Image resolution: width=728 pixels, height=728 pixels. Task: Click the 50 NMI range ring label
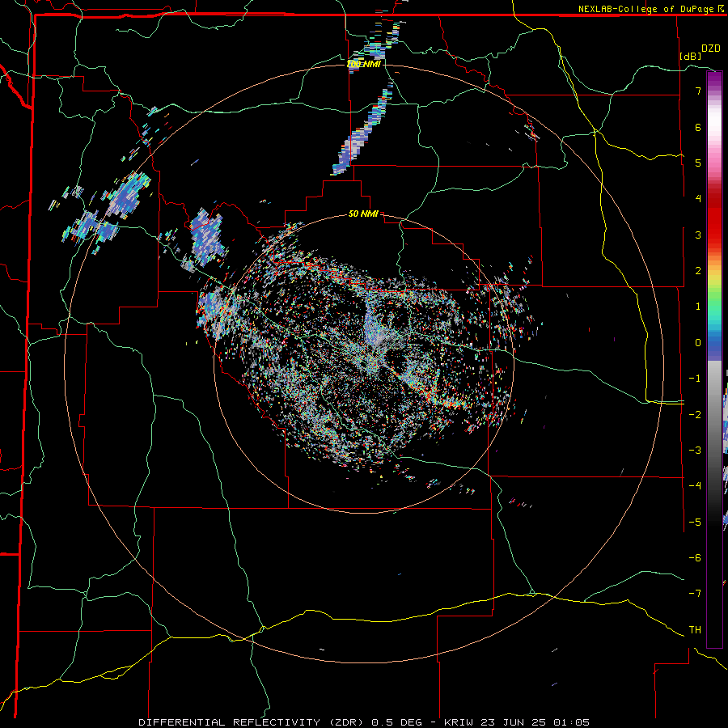tap(363, 214)
